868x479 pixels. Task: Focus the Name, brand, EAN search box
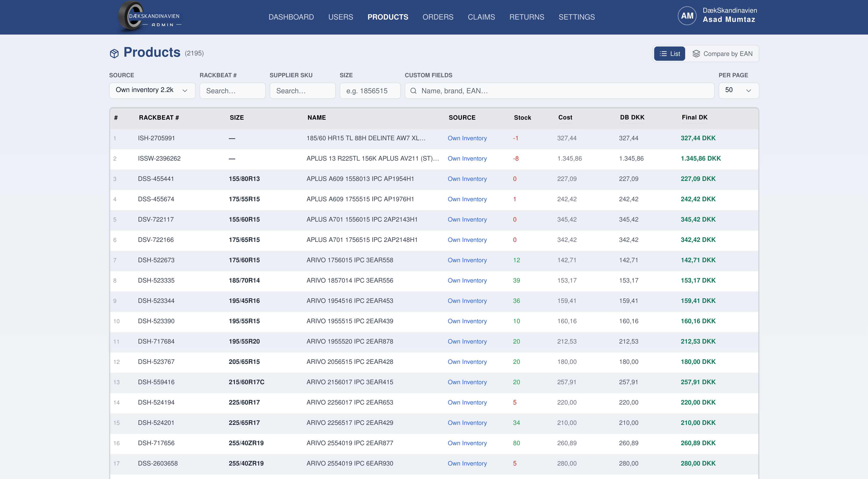559,91
